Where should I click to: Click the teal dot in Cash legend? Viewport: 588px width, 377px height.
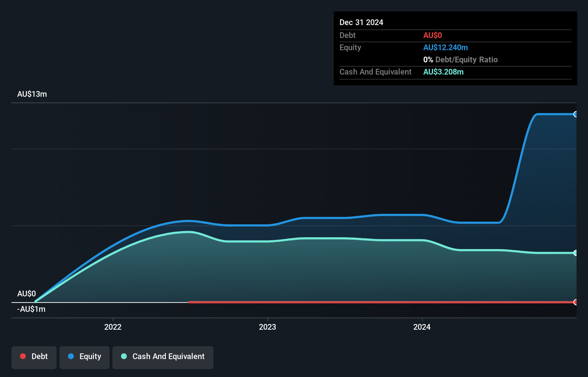point(124,356)
